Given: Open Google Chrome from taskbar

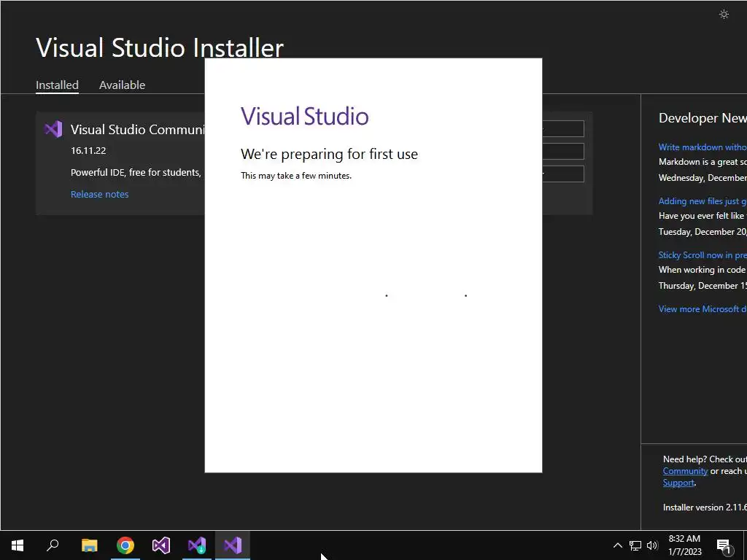Looking at the screenshot, I should (x=125, y=545).
